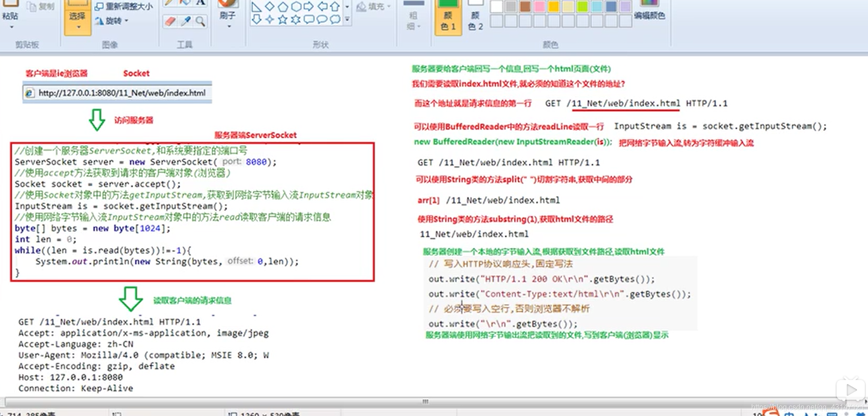The height and width of the screenshot is (416, 868).
Task: Click 'Host: 127.0.0.1:8080' text
Action: 70,378
